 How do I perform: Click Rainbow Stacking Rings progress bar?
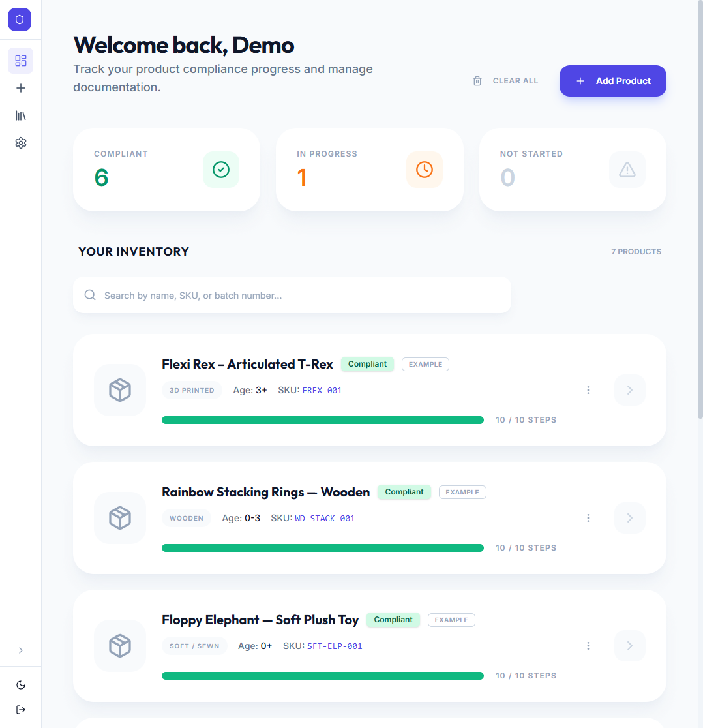(323, 548)
